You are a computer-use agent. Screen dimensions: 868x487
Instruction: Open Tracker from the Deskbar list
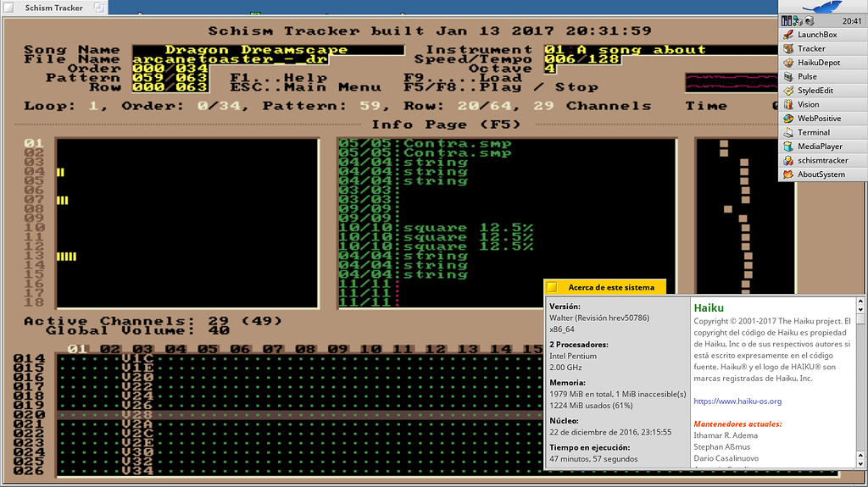point(822,49)
